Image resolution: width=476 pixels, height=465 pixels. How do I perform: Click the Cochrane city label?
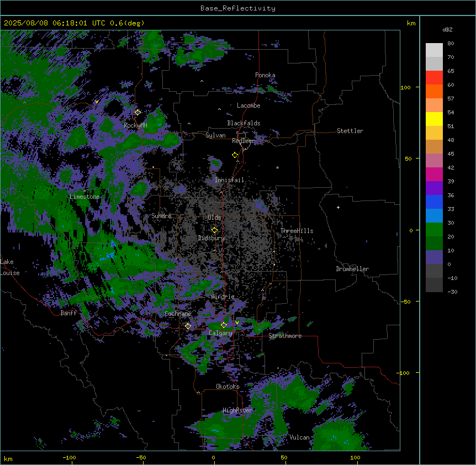[178, 314]
